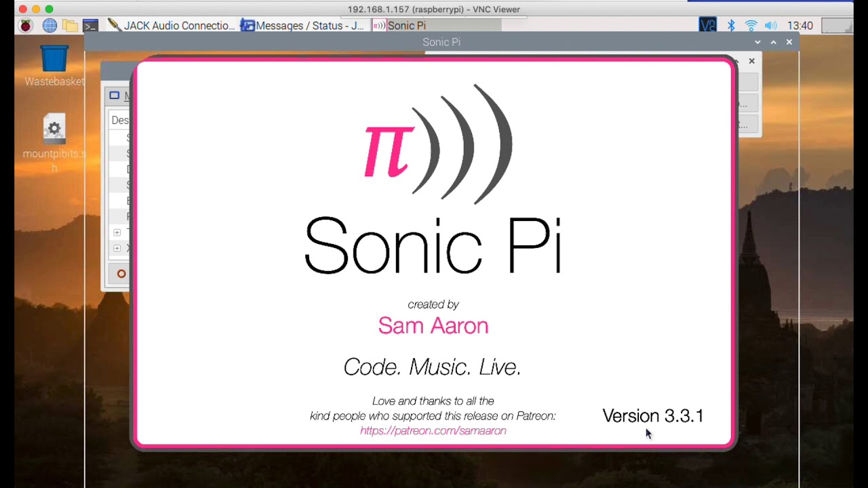Image resolution: width=868 pixels, height=488 pixels.
Task: Expand the second tree node in Messages window
Action: [x=117, y=248]
